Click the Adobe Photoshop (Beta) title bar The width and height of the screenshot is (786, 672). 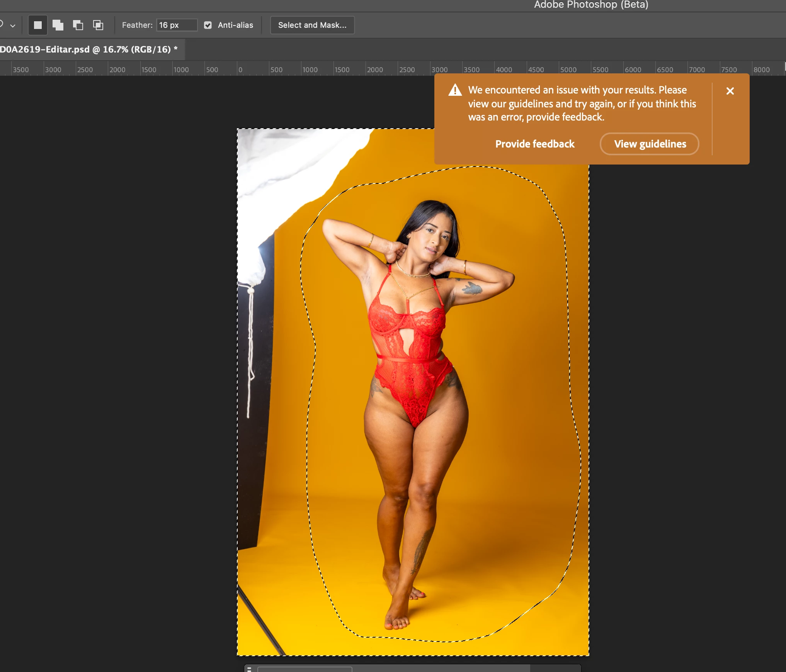(x=591, y=5)
